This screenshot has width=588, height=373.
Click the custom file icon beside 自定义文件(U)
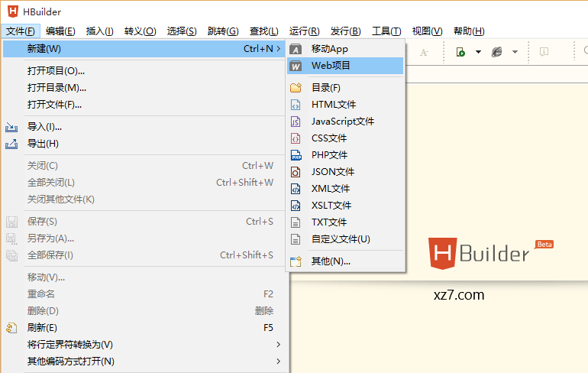point(296,239)
